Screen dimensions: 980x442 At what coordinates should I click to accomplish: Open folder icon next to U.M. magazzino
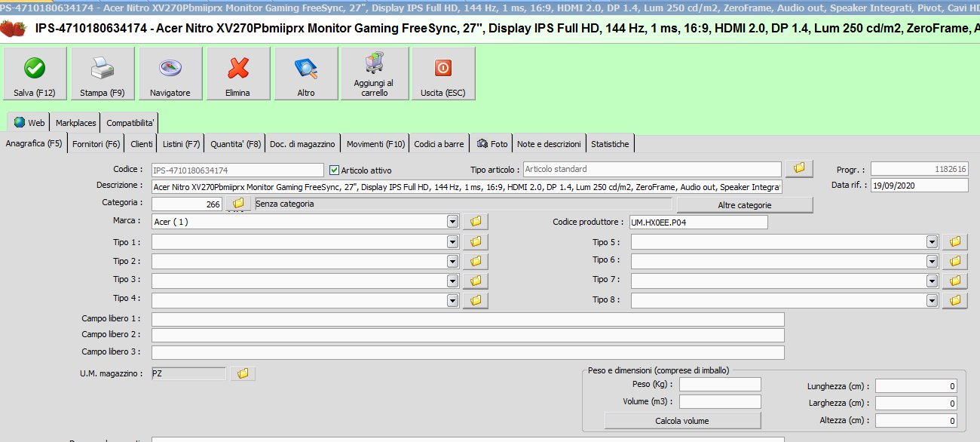[243, 373]
